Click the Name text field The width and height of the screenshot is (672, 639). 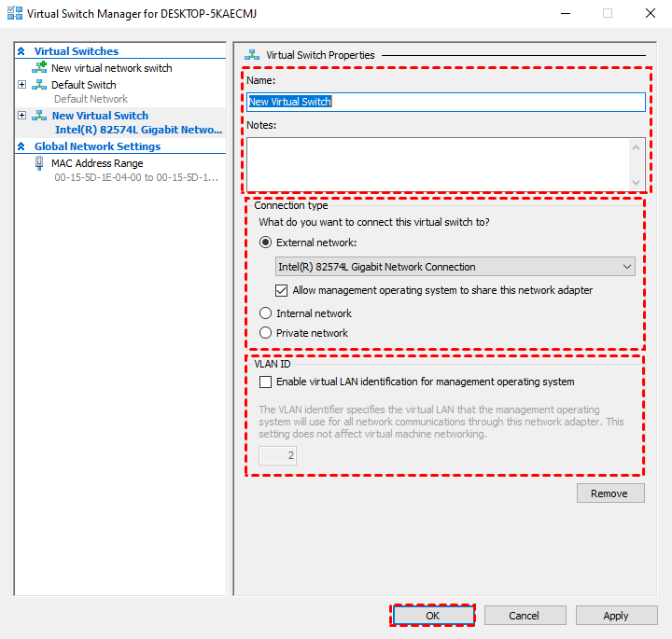click(446, 102)
